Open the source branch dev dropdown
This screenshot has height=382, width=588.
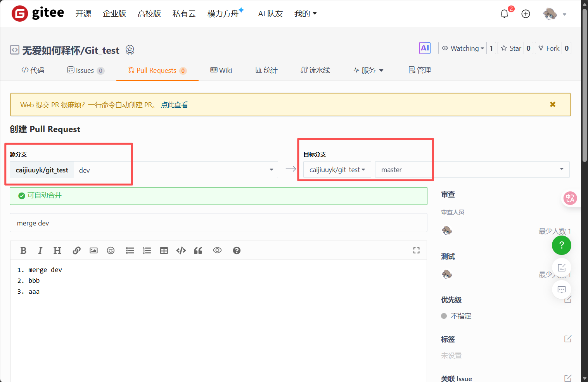click(x=176, y=170)
